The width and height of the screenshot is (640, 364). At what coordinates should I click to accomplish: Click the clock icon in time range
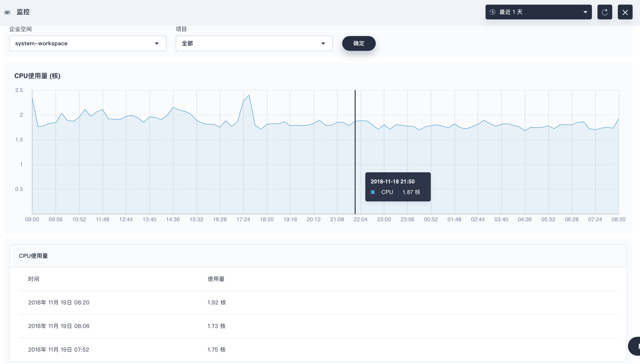(x=492, y=12)
